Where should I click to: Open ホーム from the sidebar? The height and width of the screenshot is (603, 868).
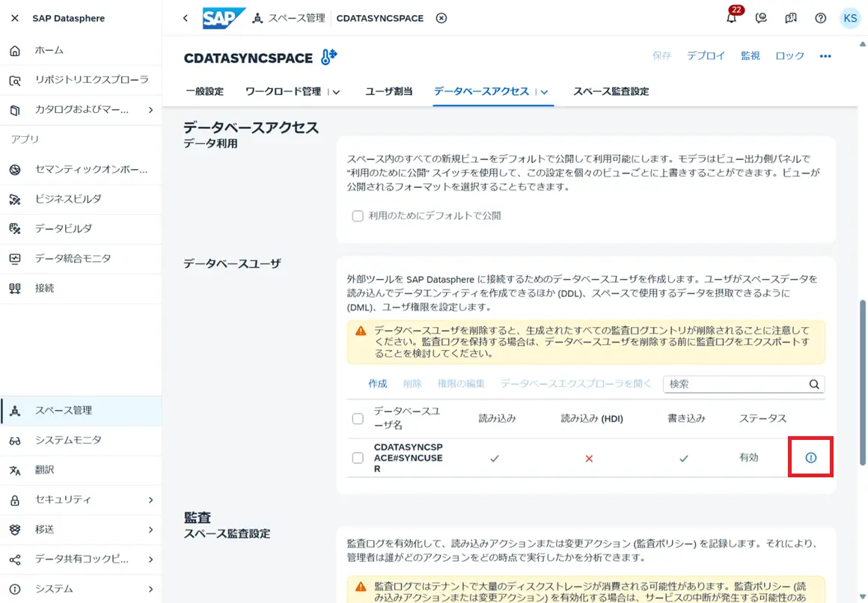tap(81, 50)
